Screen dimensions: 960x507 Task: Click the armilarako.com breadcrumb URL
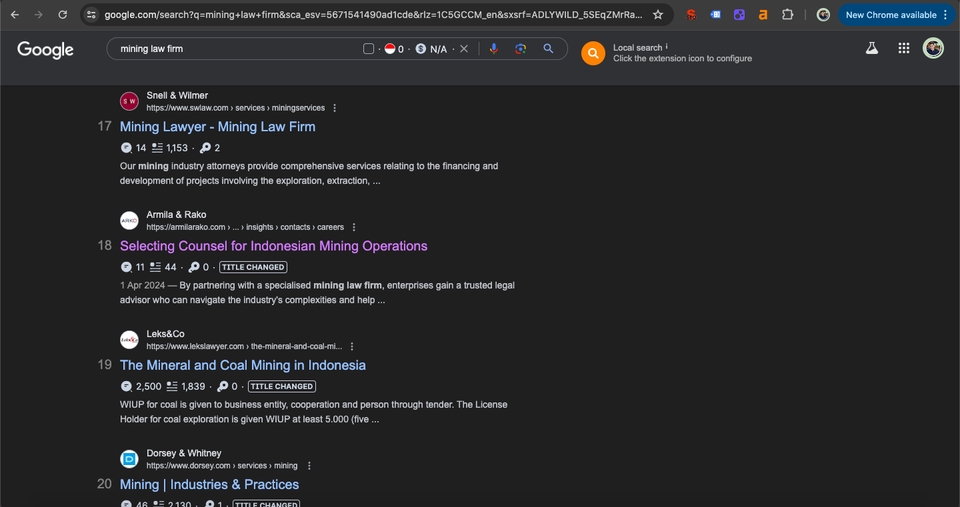(245, 227)
